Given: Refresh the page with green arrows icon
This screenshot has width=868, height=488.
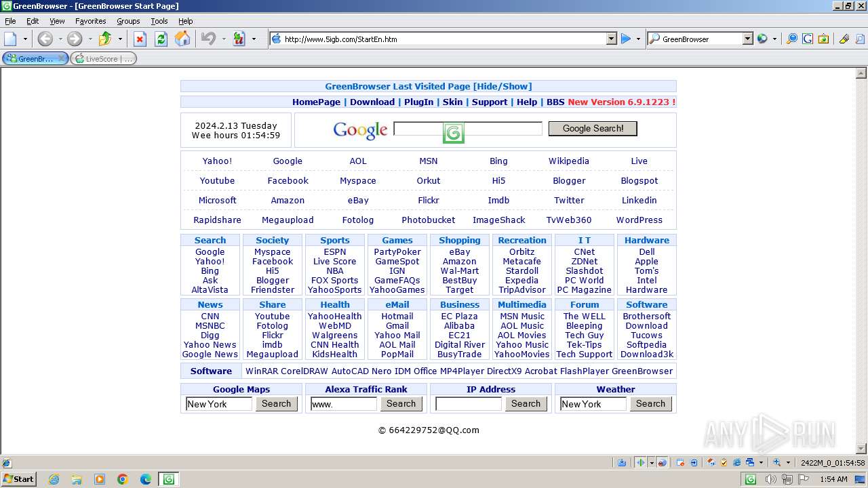Looking at the screenshot, I should pos(161,39).
